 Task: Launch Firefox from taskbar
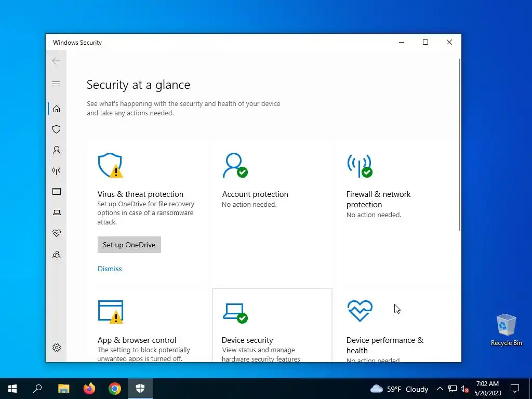pos(89,389)
